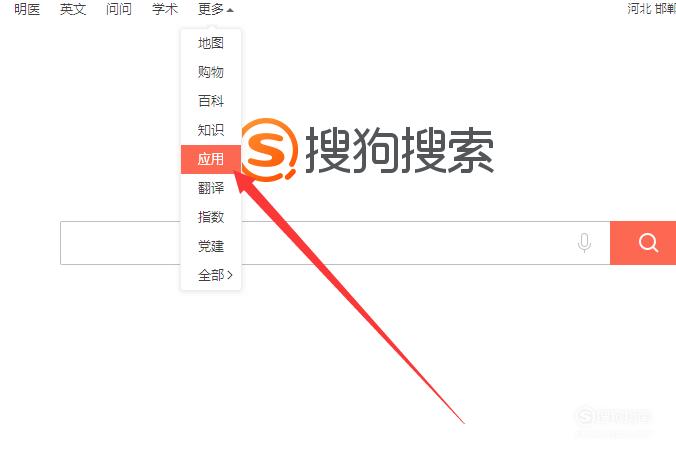Open the 英文 search link
Viewport: 676px width, 463px height.
[x=73, y=9]
